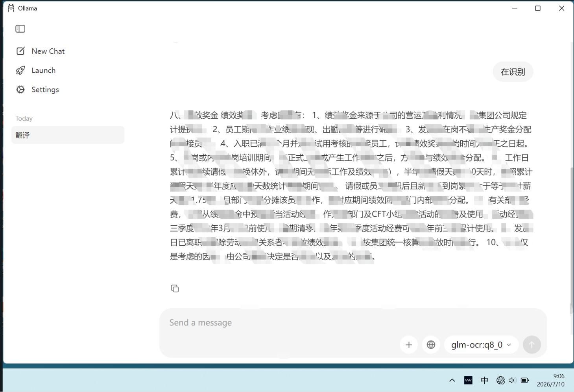Image resolution: width=574 pixels, height=392 pixels.
Task: Click the Today history heading
Action: 24,118
